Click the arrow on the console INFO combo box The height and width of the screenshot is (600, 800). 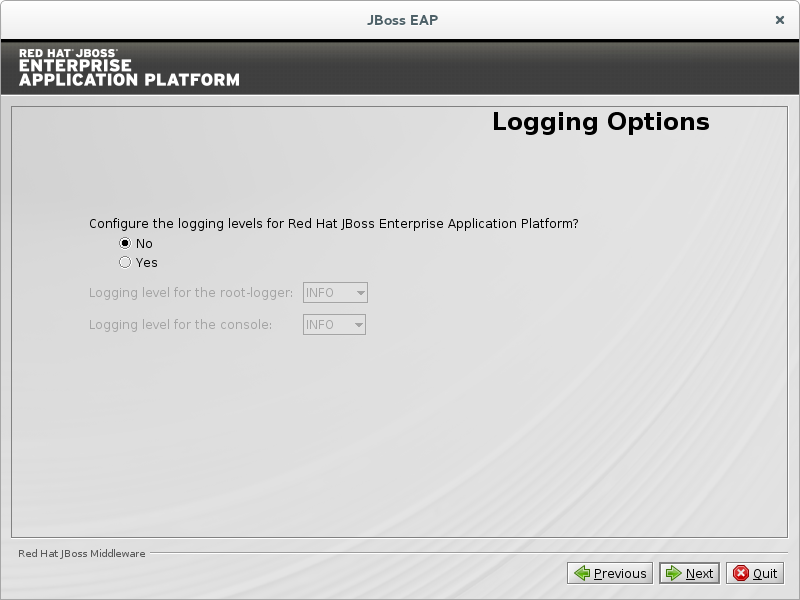358,325
